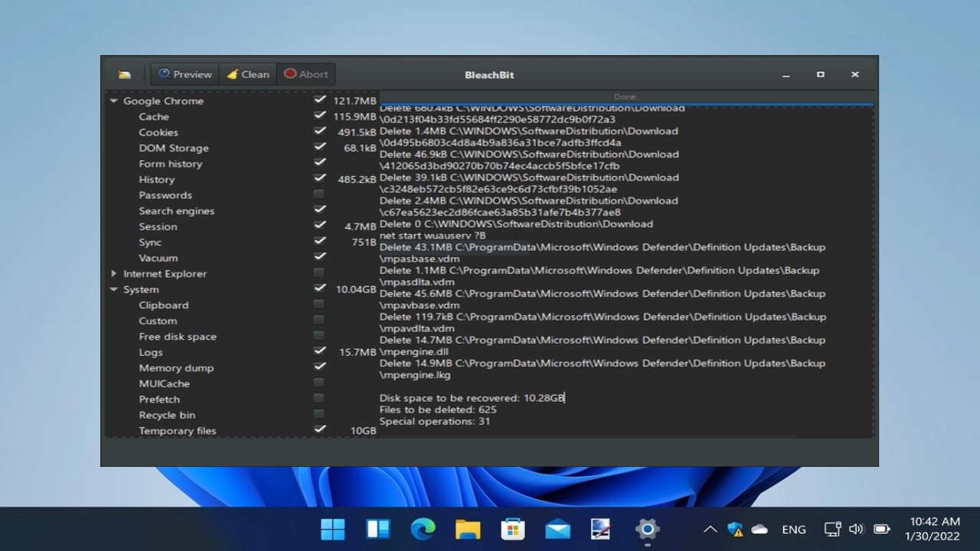Screen dimensions: 980x551
Task: Toggle the Cookies checkbox
Action: (319, 131)
